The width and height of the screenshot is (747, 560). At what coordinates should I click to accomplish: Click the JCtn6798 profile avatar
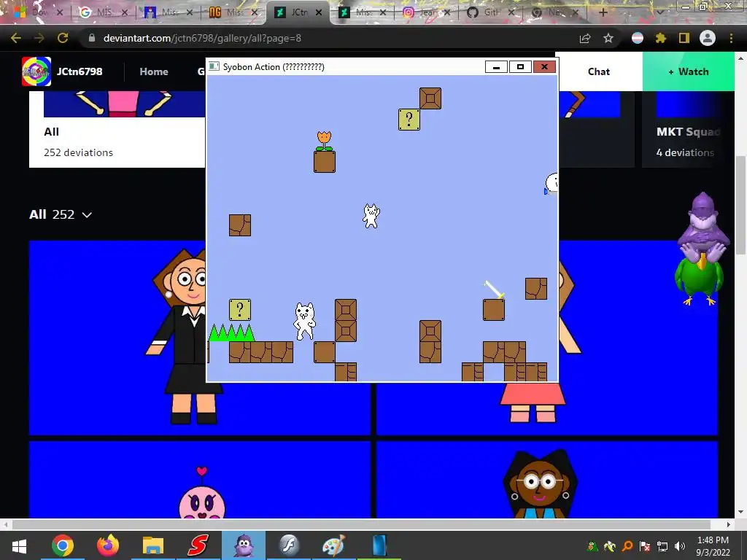[36, 71]
